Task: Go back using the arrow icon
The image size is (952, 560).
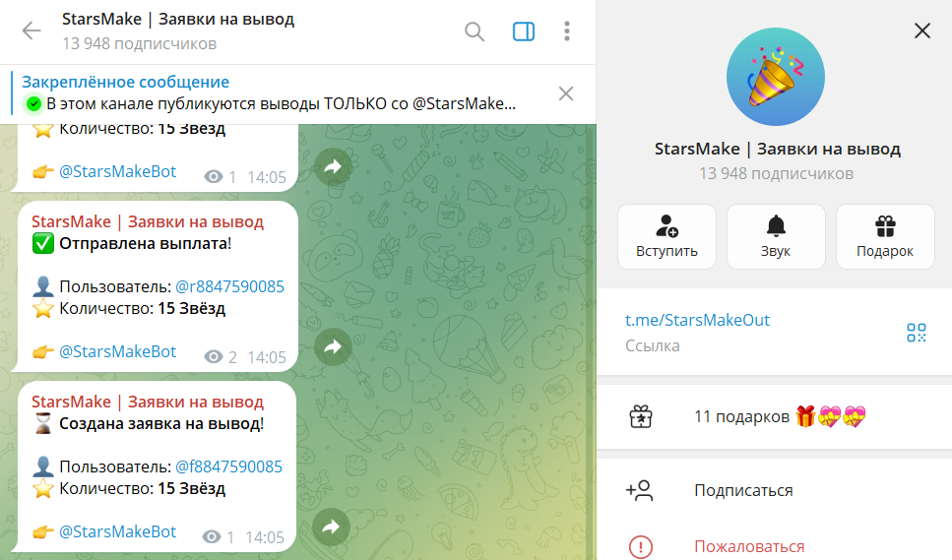Action: tap(31, 31)
